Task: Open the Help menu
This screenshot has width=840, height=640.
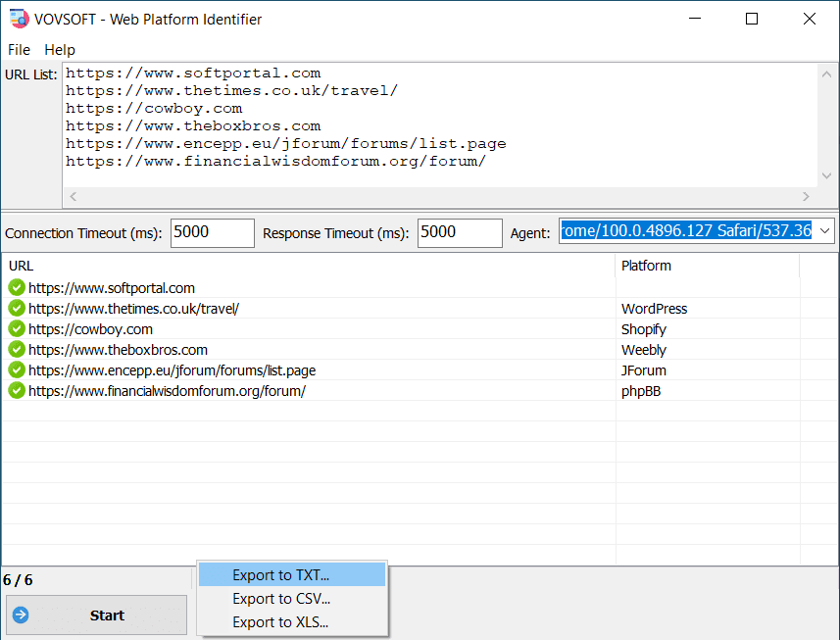Action: click(x=60, y=50)
